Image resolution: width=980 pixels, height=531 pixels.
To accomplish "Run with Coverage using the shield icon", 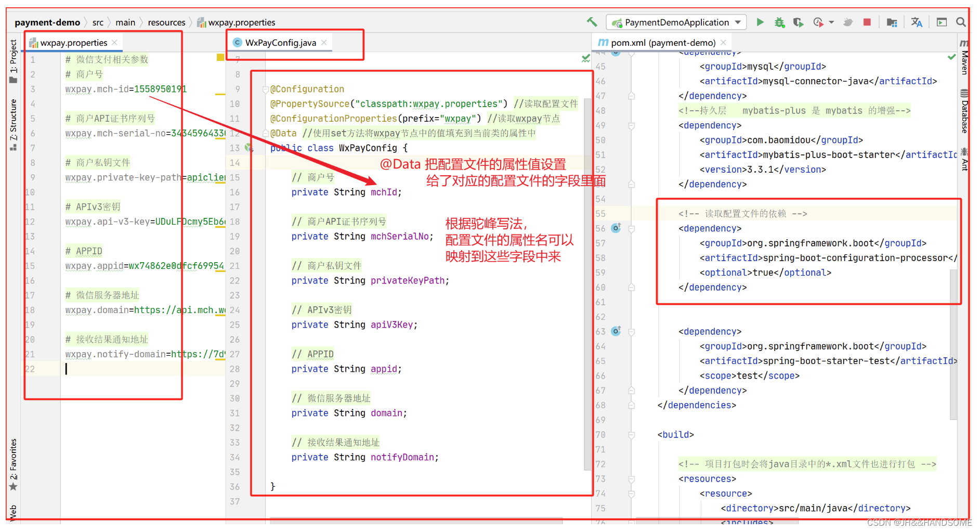I will tap(798, 22).
